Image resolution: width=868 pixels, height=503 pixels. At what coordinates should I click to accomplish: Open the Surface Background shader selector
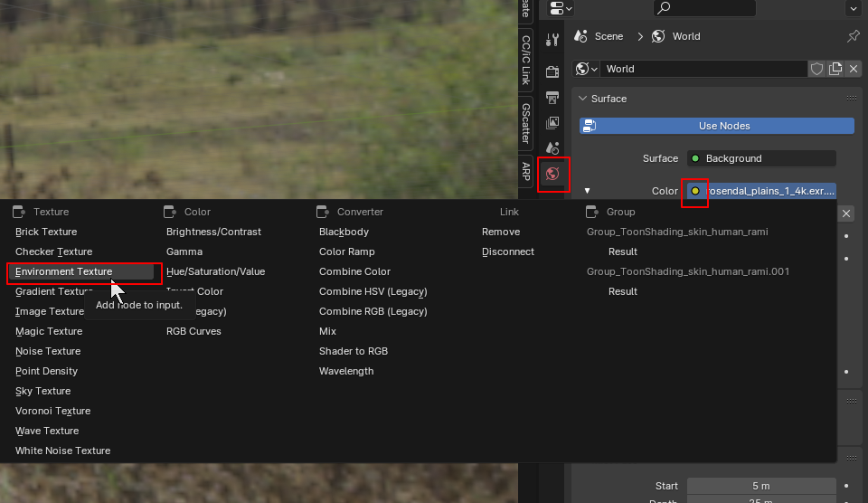(761, 158)
